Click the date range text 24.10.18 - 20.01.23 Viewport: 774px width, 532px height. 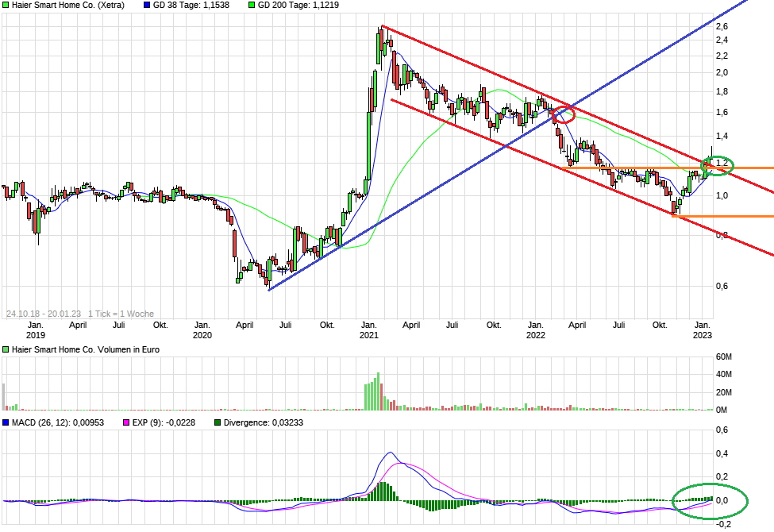(44, 314)
